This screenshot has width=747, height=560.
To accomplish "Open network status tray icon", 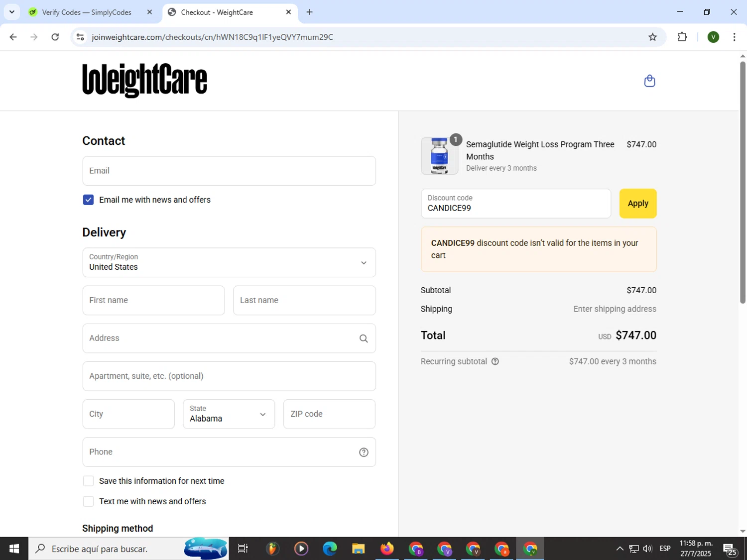I will point(633,549).
